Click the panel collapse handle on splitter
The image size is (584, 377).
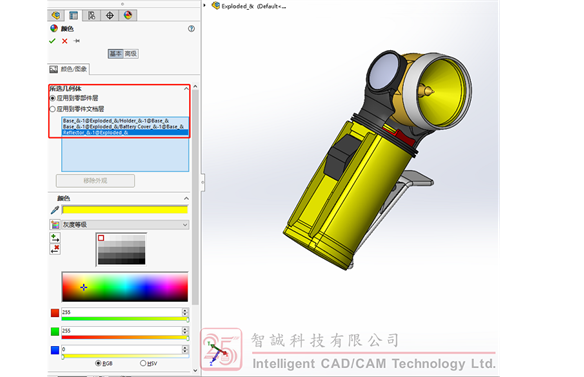(203, 183)
